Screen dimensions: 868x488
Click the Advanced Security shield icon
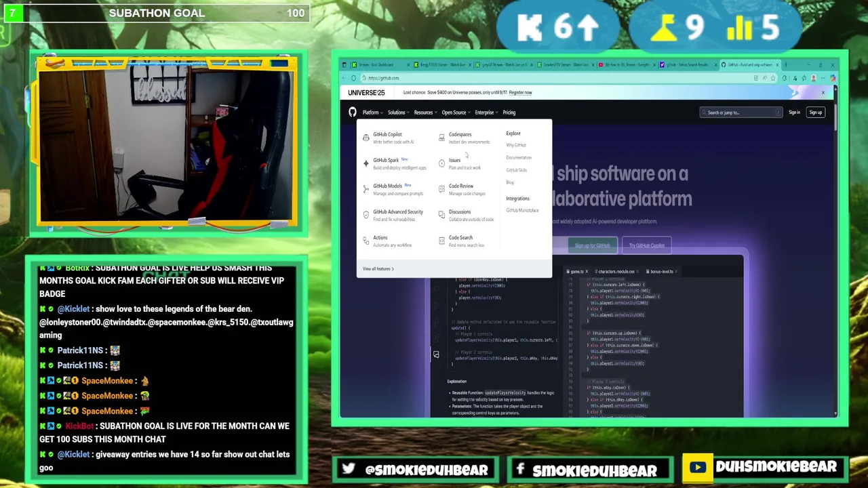(x=366, y=215)
